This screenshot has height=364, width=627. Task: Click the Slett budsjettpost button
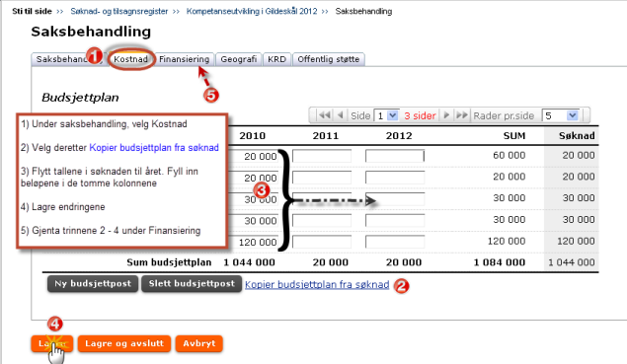coord(192,284)
